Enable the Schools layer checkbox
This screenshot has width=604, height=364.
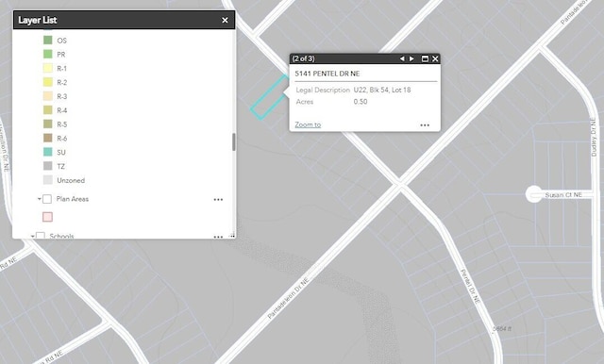click(41, 236)
